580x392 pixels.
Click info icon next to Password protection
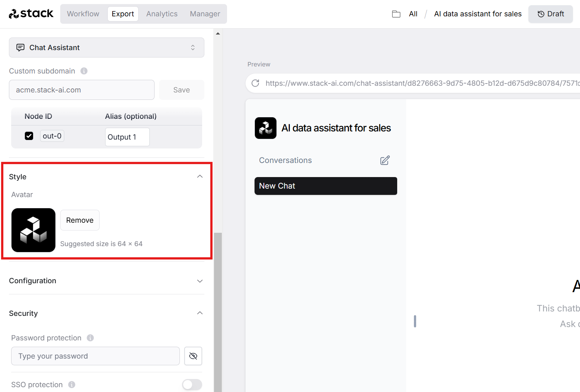(90, 338)
